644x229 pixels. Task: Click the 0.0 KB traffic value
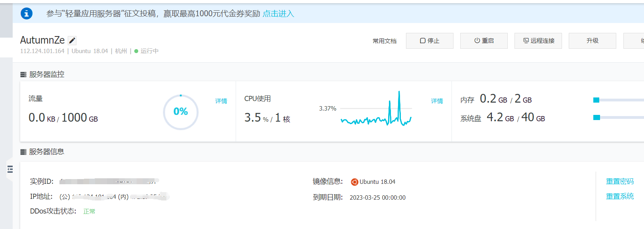tap(42, 118)
